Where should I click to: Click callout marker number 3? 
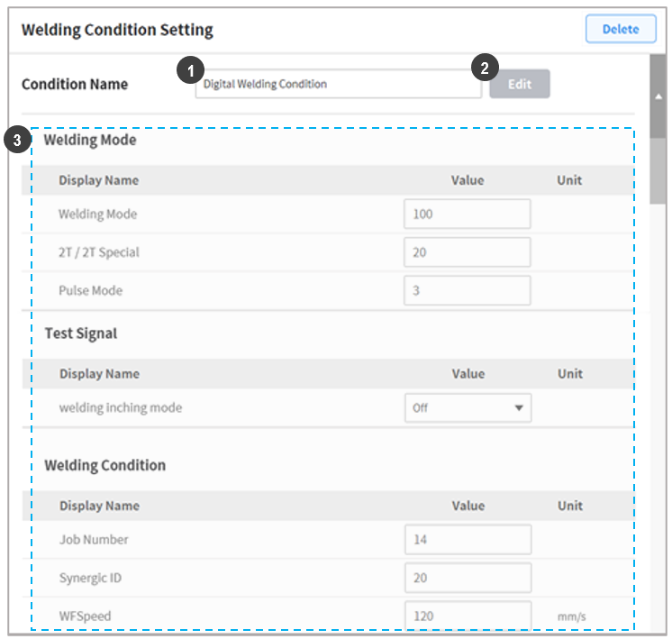pyautogui.click(x=15, y=141)
